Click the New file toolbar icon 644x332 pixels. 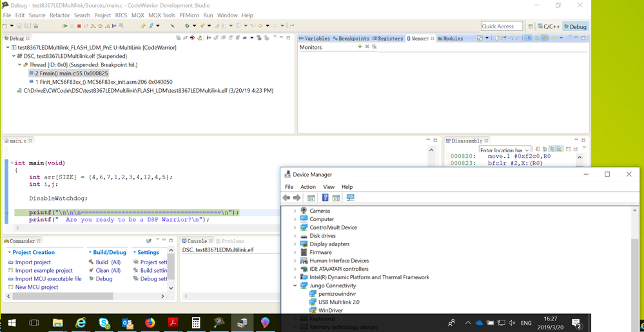[x=4, y=26]
